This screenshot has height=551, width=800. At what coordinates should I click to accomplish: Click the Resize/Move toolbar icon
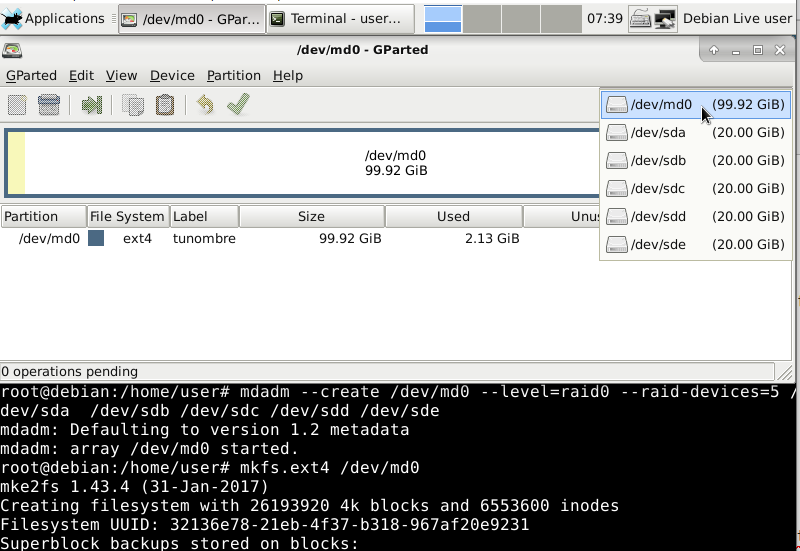click(x=92, y=105)
